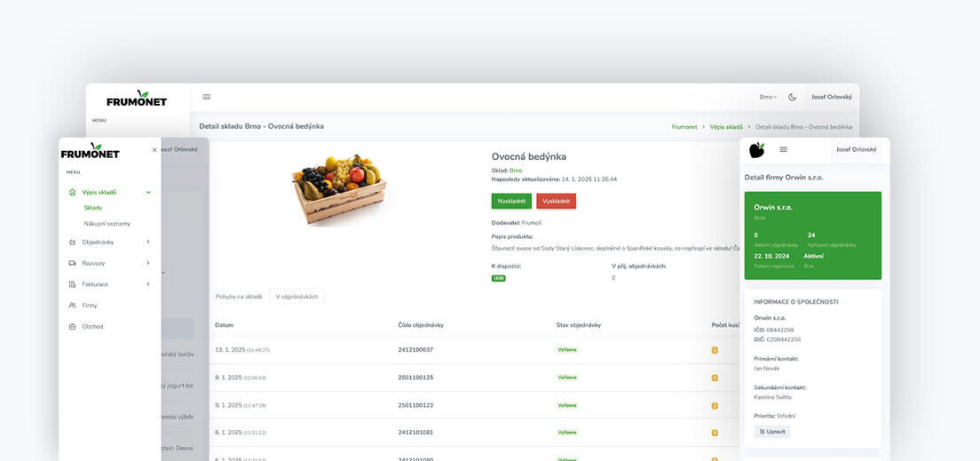Click the invoice icon beside Fakturace
The image size is (980, 461).
72,284
